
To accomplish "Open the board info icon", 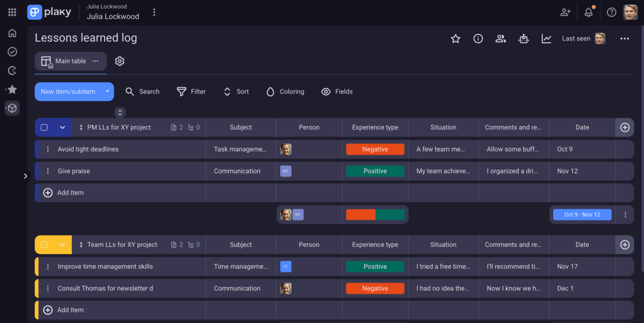I will click(x=478, y=39).
